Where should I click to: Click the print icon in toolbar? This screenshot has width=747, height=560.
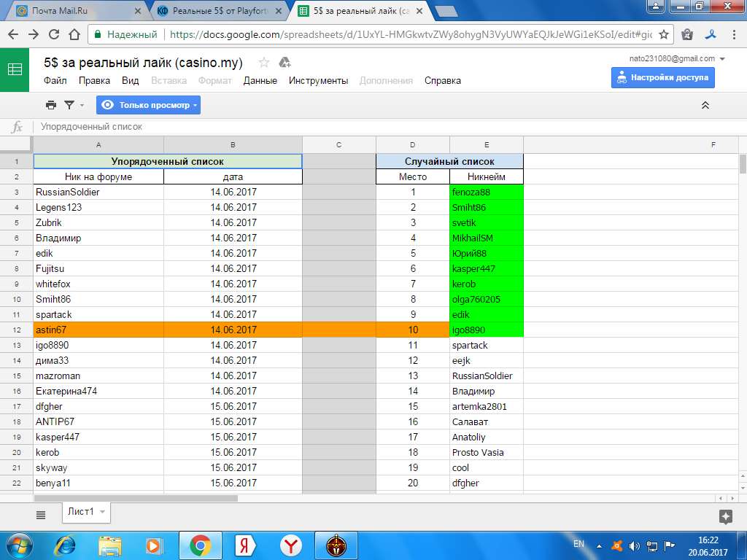(x=51, y=105)
